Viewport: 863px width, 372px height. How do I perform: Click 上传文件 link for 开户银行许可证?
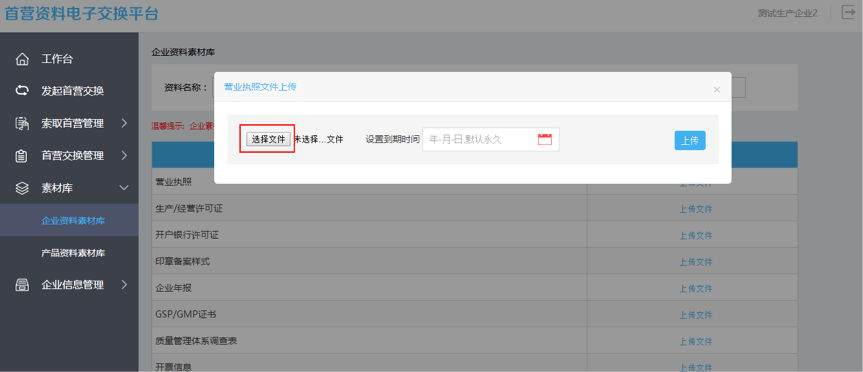[696, 236]
